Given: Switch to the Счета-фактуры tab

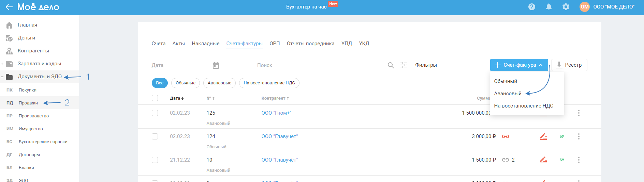Looking at the screenshot, I should (x=245, y=44).
